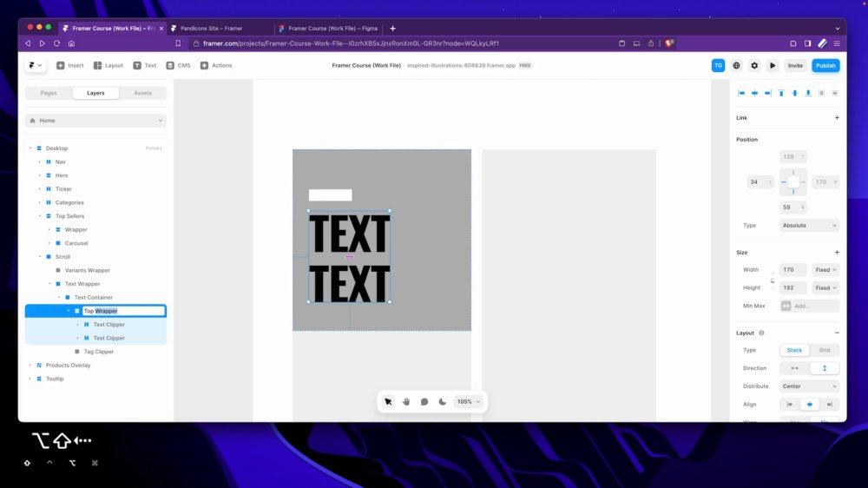This screenshot has width=868, height=488.
Task: Collapse the Desktop layer
Action: pyautogui.click(x=30, y=148)
